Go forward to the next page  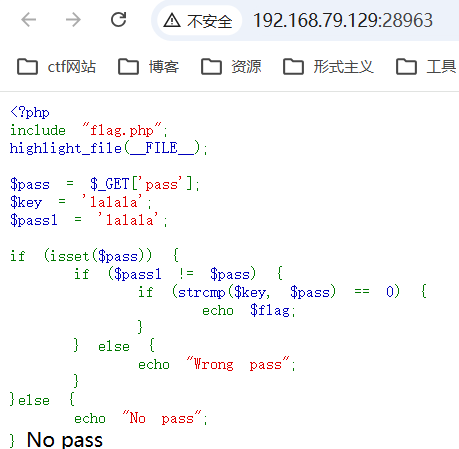tap(73, 20)
